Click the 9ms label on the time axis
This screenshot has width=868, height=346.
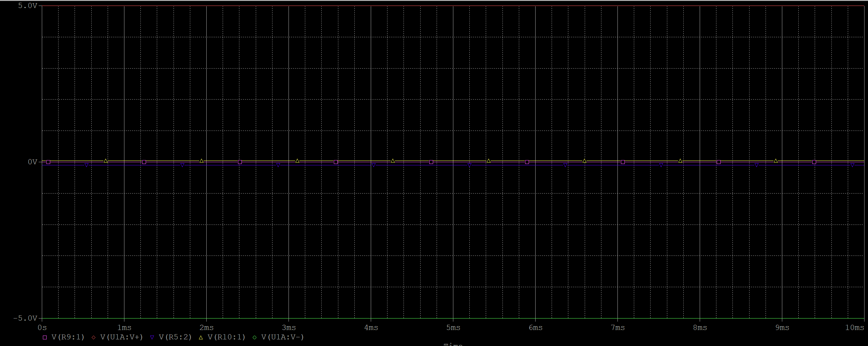(x=782, y=328)
